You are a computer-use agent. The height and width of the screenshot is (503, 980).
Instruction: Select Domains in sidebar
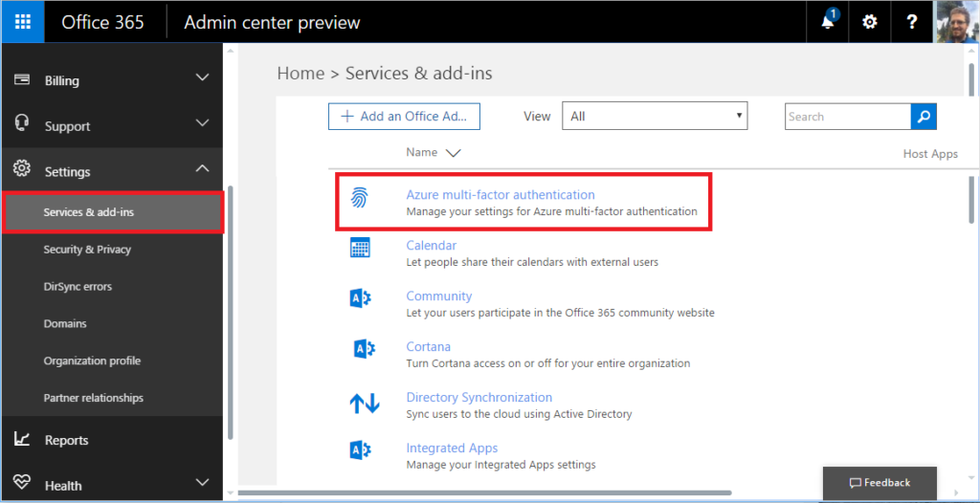point(65,323)
